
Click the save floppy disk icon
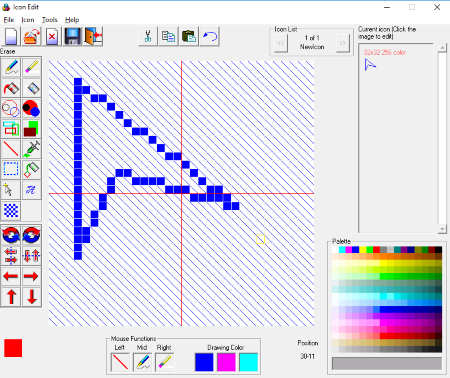72,36
